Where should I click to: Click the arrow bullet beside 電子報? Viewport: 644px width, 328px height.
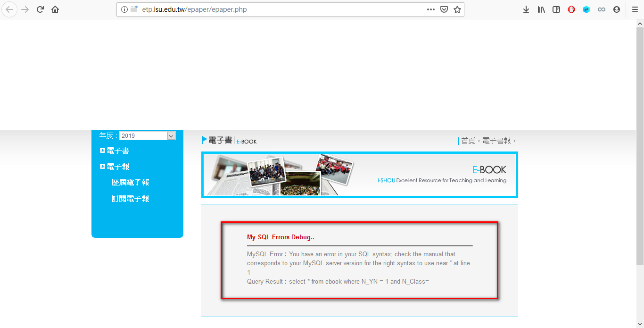pyautogui.click(x=102, y=167)
